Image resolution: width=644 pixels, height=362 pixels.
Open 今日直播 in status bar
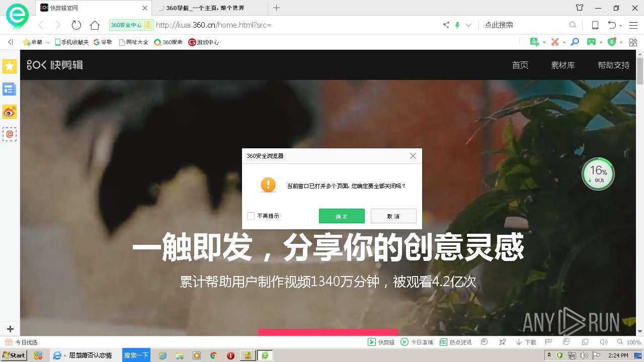pos(417,342)
